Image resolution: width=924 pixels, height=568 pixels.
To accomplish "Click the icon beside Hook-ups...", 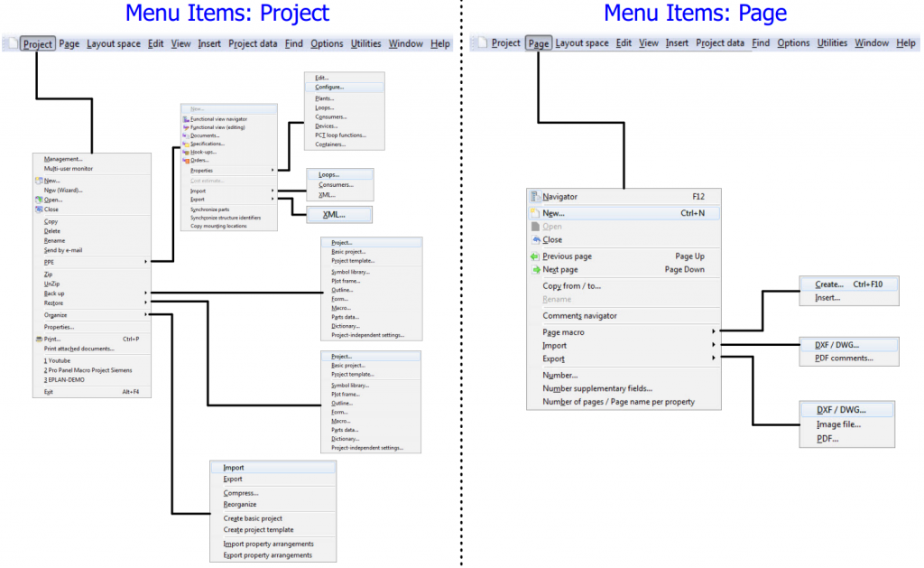I will (x=185, y=152).
